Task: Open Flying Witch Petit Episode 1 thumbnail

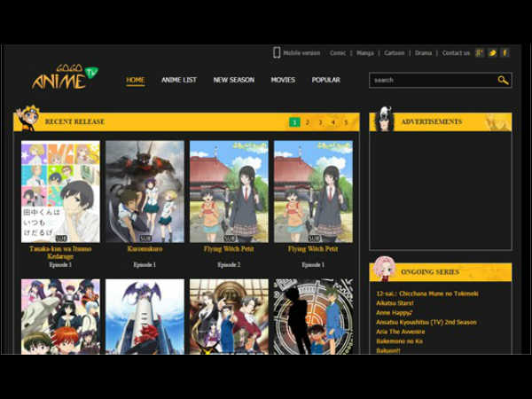Action: [313, 192]
